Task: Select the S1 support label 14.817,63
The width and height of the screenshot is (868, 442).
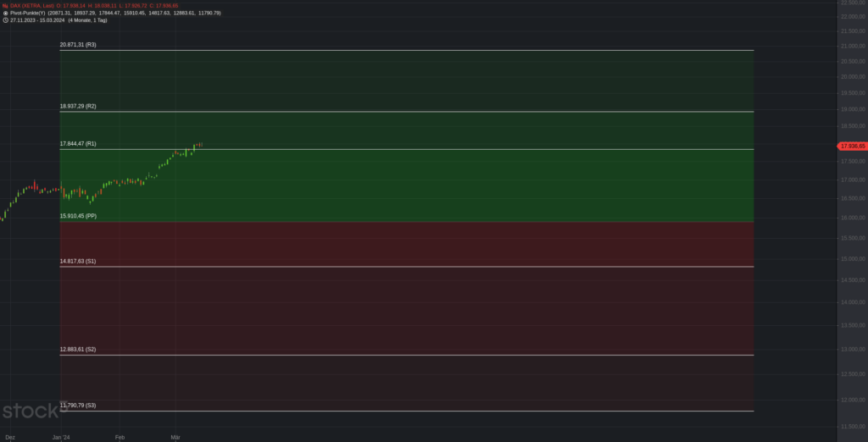Action: [x=78, y=262]
